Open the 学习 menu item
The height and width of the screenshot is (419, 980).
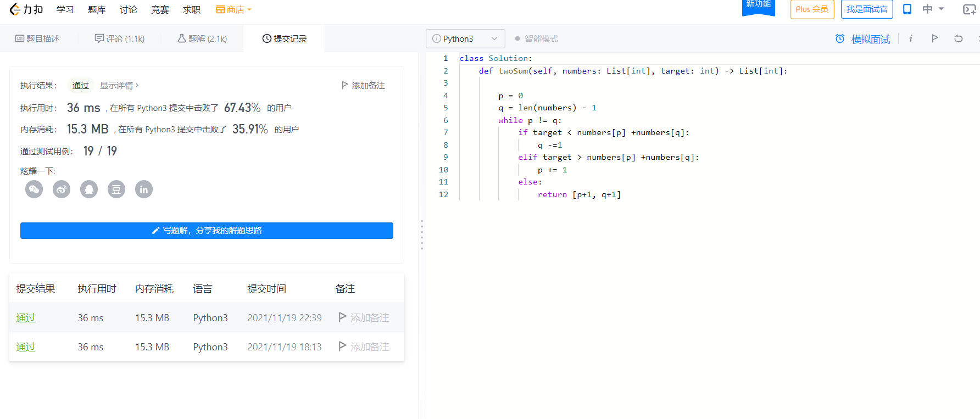tap(65, 9)
